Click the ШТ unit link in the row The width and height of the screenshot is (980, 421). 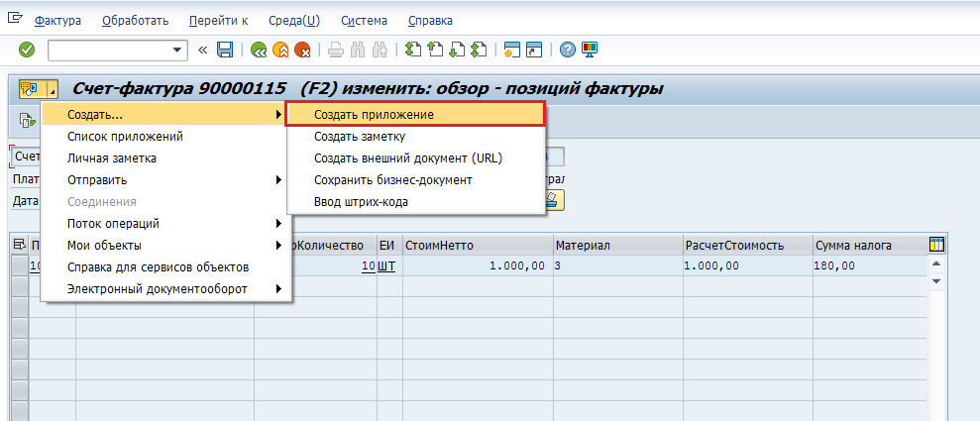386,266
